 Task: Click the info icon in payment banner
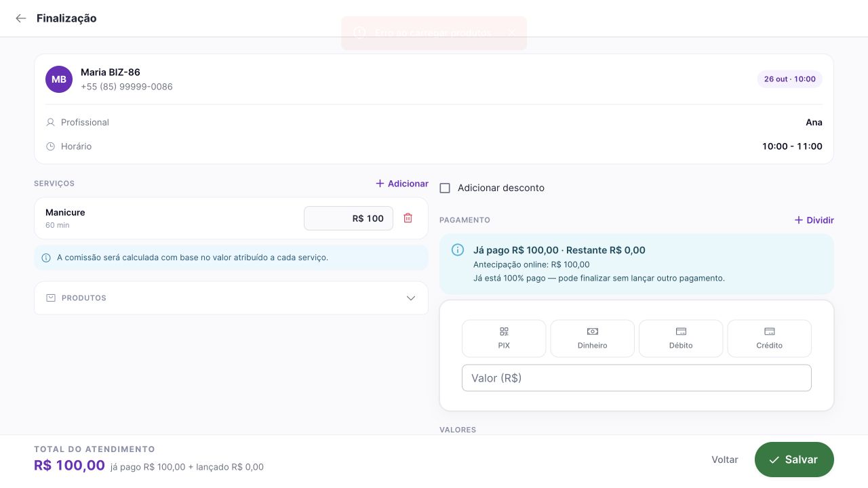coord(458,250)
